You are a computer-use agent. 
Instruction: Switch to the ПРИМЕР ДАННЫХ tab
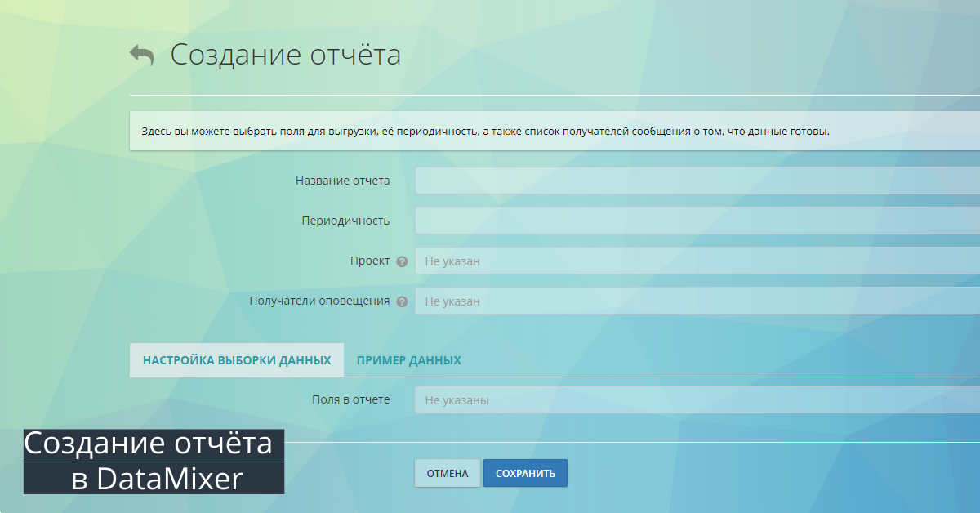(408, 359)
